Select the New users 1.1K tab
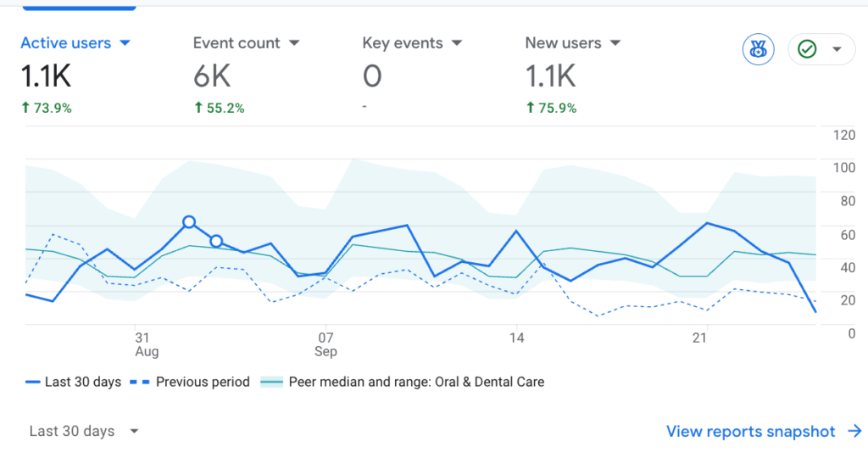 (550, 76)
